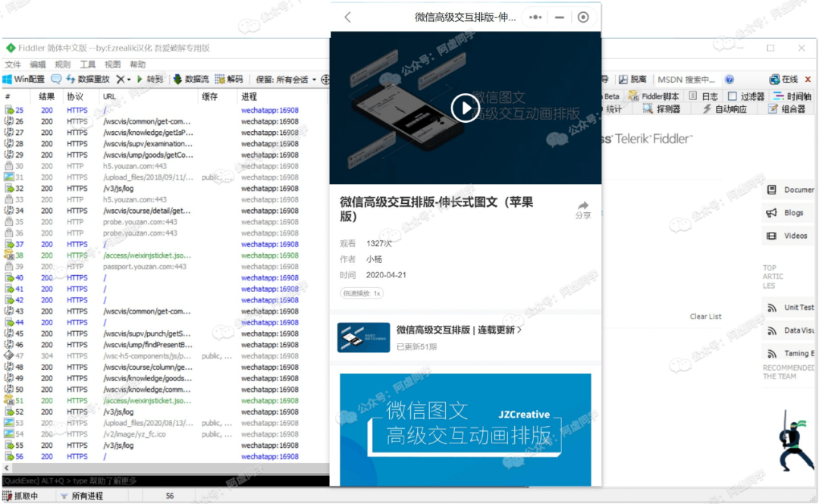Select session 30 tunnel lock icon
The image size is (819, 504).
point(9,165)
